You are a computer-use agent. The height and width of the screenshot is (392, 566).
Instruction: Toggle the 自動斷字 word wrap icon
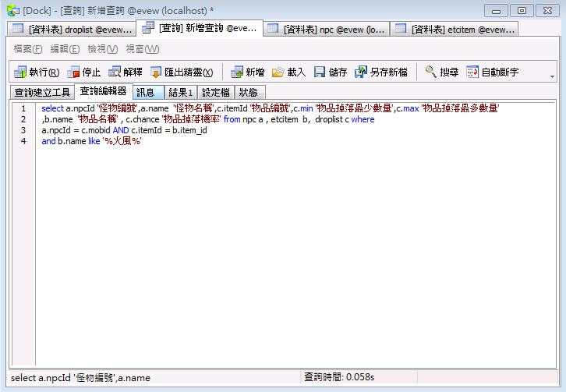pyautogui.click(x=472, y=72)
